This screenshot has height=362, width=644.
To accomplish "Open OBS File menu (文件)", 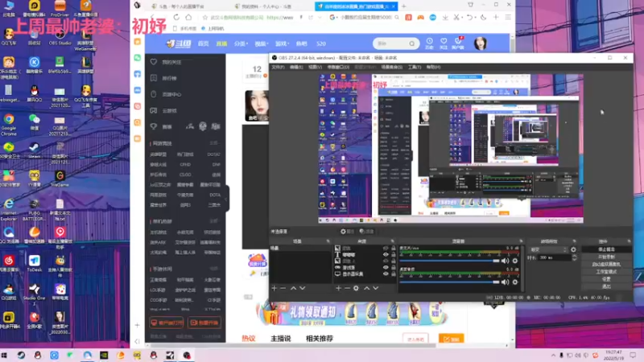I will (278, 67).
